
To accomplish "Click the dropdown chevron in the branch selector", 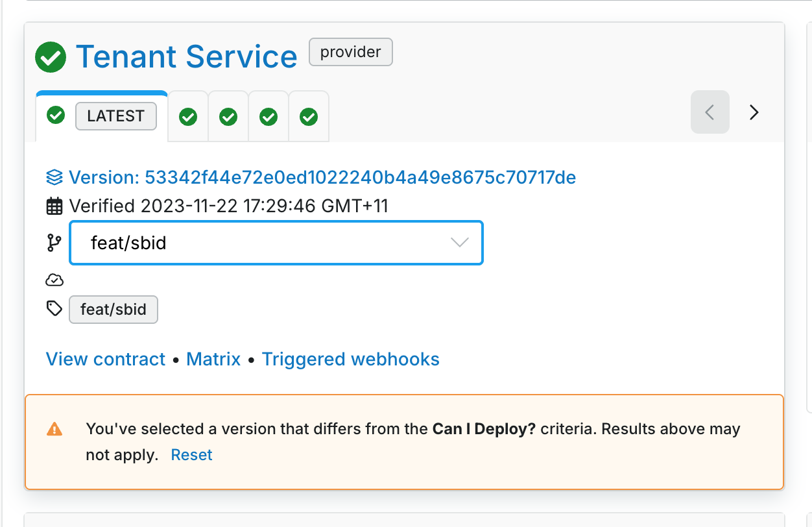I will coord(459,243).
